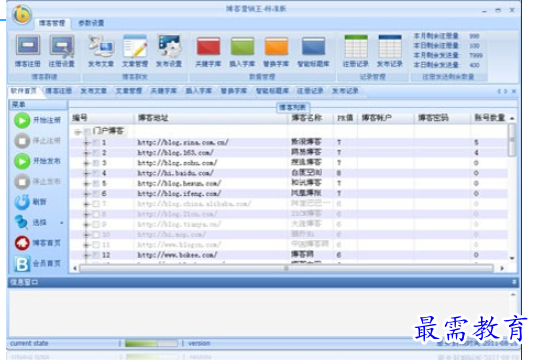Check the box for row 9 blog.tianya.cn
The width and height of the screenshot is (536, 360).
pyautogui.click(x=96, y=225)
